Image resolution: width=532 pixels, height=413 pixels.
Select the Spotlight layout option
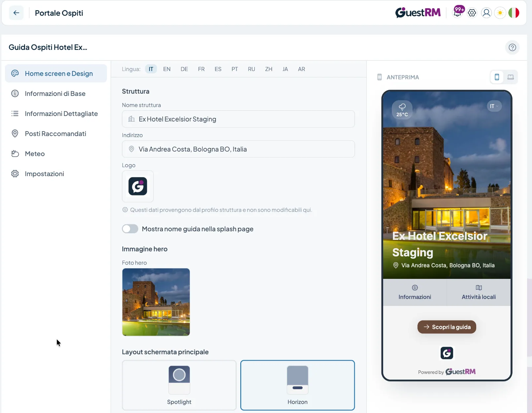click(179, 385)
